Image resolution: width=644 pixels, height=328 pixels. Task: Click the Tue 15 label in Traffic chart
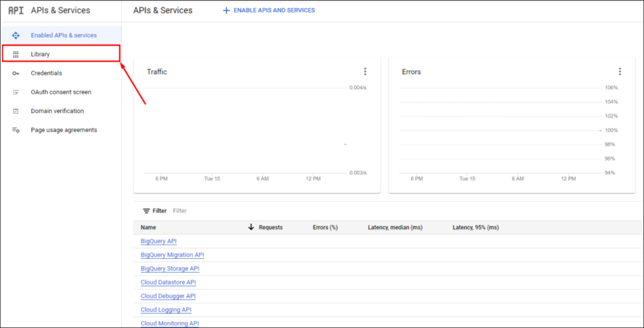(212, 179)
